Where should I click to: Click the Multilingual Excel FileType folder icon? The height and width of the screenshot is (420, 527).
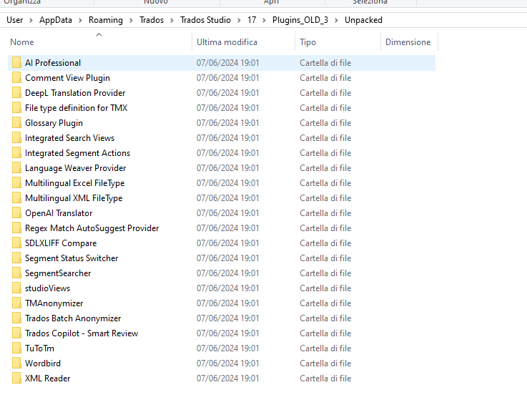(16, 183)
